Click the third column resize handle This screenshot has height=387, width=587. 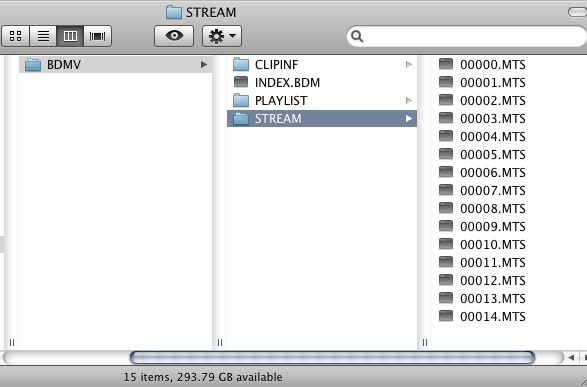(x=425, y=342)
